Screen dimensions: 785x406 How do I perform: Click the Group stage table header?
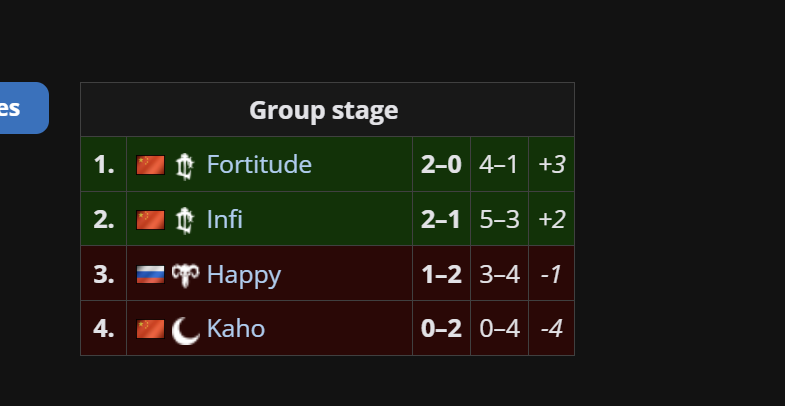(324, 110)
